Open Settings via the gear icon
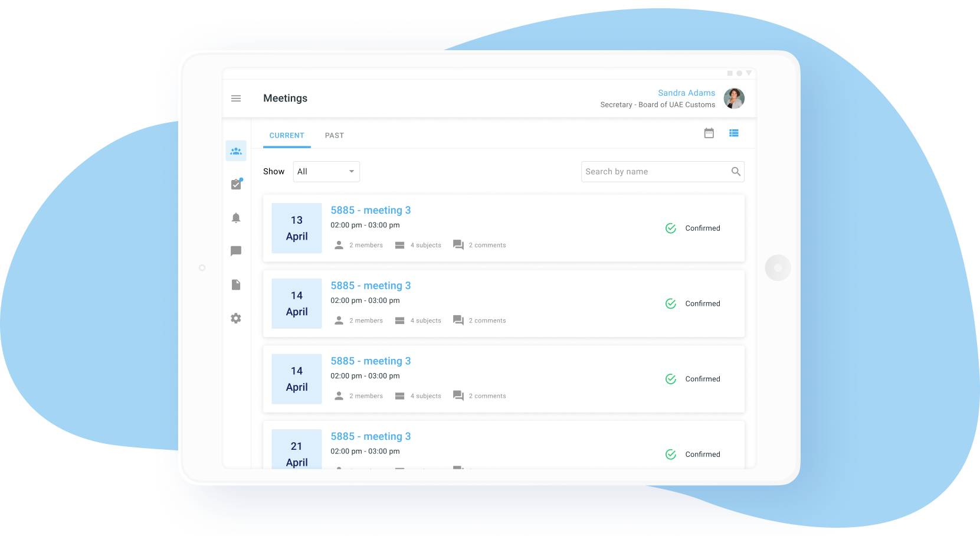 pyautogui.click(x=236, y=318)
